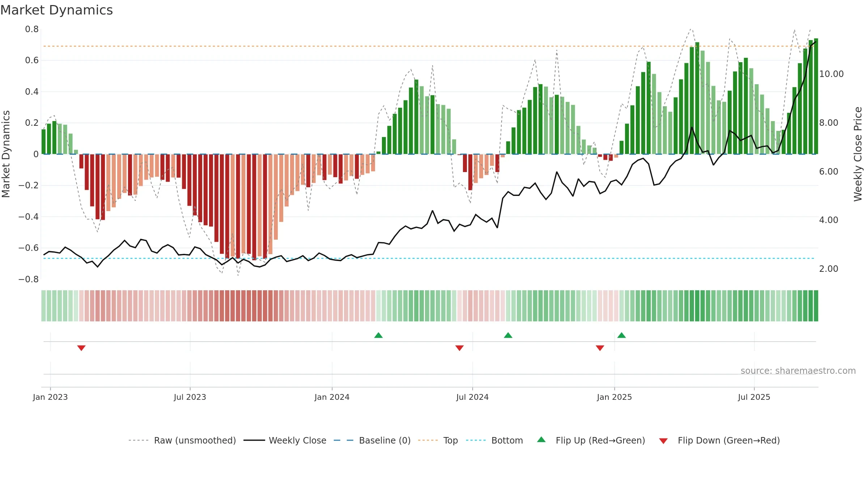This screenshot has width=868, height=488.
Task: Select the green flip-up marker after Jan 2025
Action: (622, 335)
